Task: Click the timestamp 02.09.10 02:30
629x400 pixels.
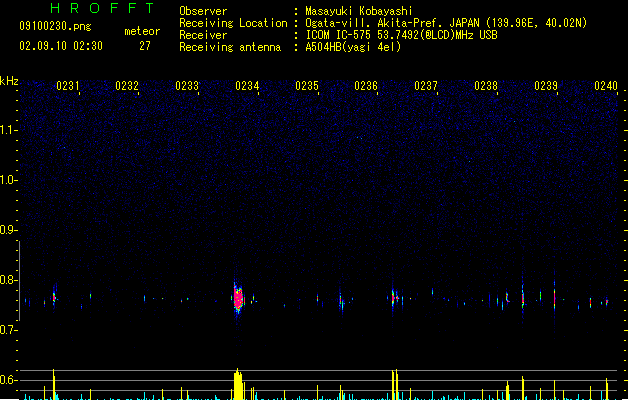Action: [61, 46]
